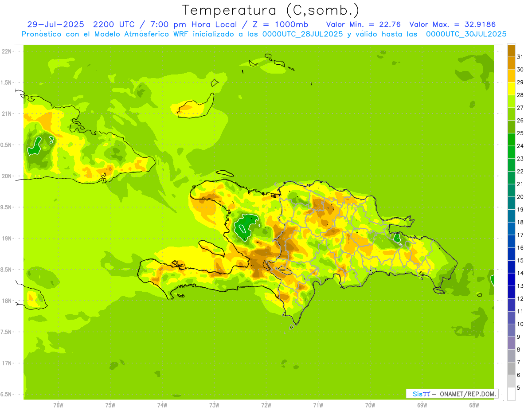This screenshot has height=411, width=532.
Task: Click the legend value '16'
Action: point(520,247)
